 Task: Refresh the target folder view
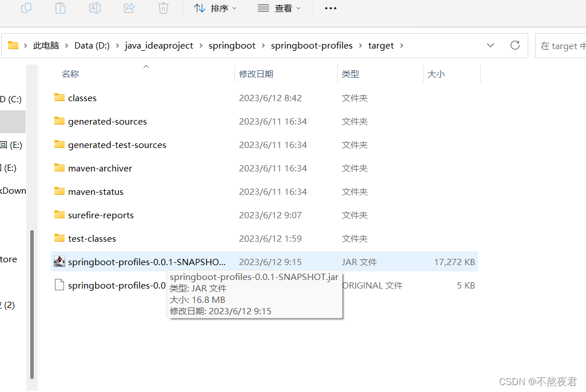click(x=515, y=45)
